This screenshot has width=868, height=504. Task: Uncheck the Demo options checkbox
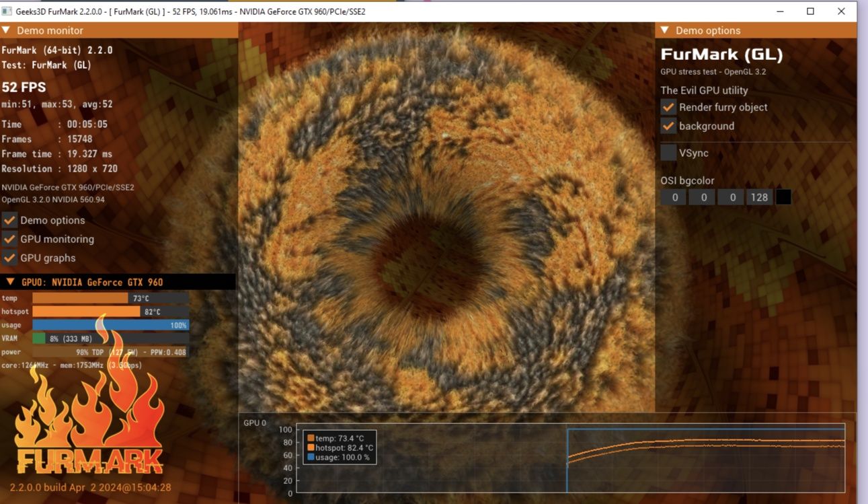click(10, 220)
